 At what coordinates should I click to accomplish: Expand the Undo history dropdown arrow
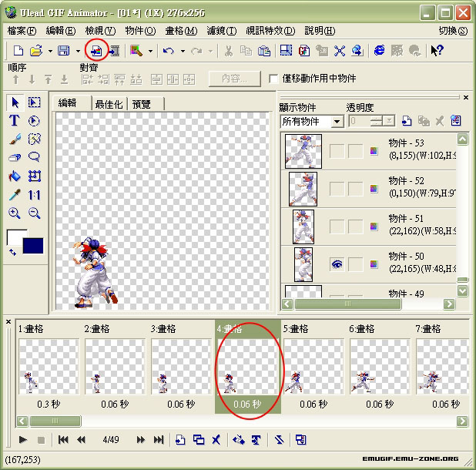183,52
